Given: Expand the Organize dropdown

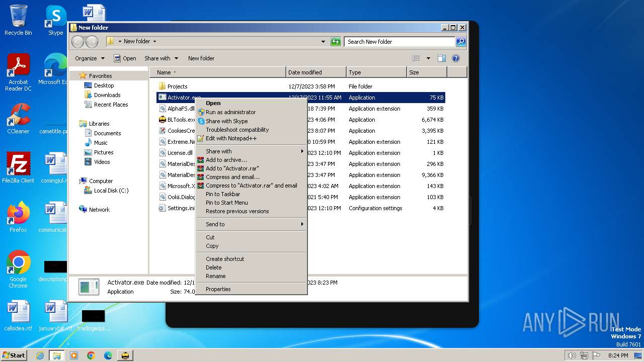Looking at the screenshot, I should (x=90, y=58).
